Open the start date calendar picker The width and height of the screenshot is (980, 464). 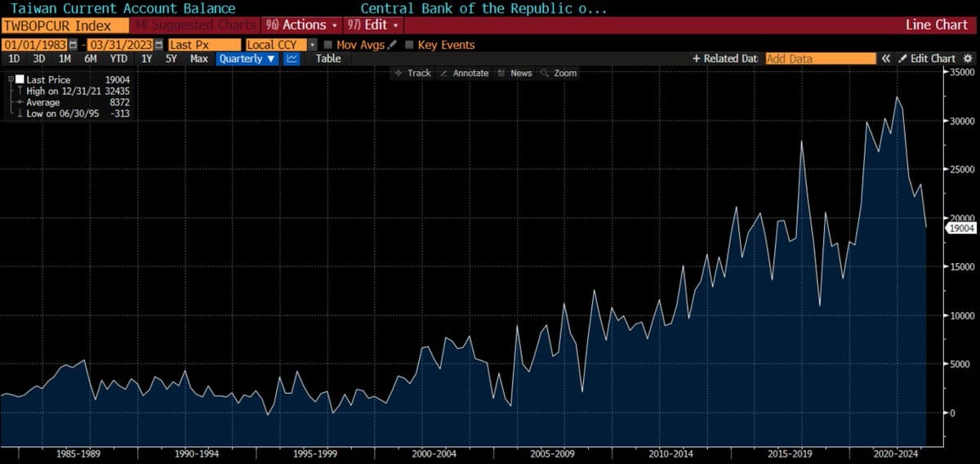(74, 45)
